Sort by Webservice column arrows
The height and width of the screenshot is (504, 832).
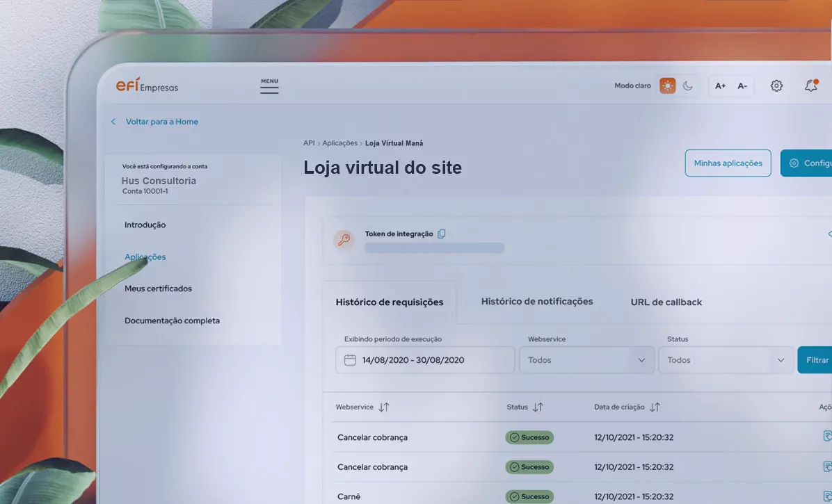384,407
